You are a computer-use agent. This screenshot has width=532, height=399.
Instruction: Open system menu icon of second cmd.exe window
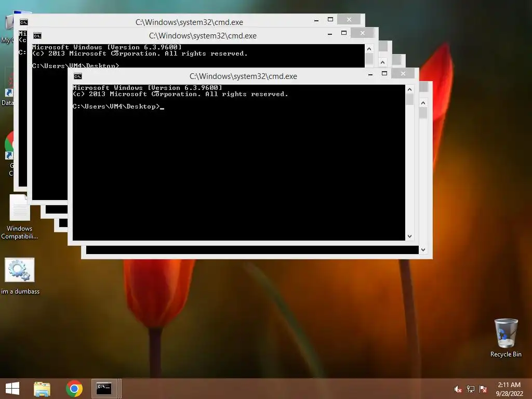coord(37,36)
